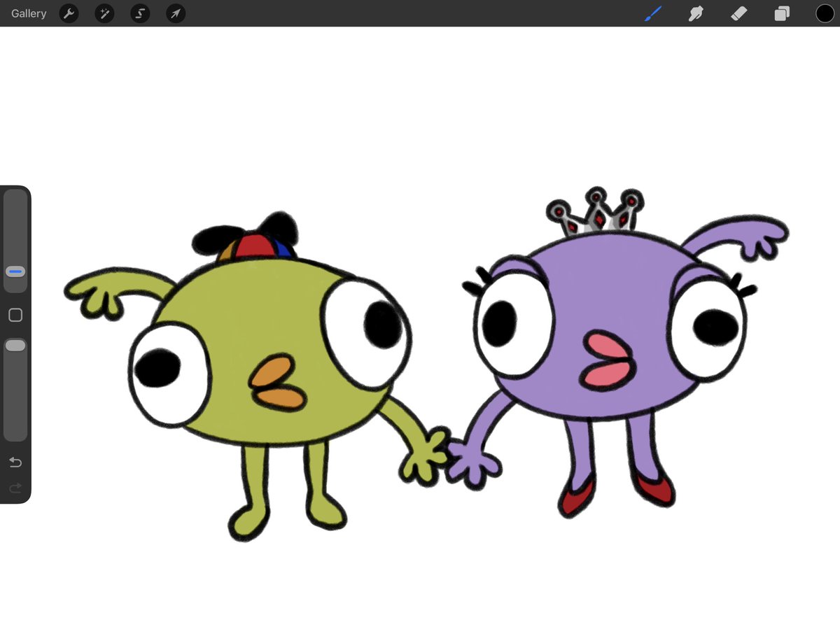Open the Gallery

(x=29, y=13)
